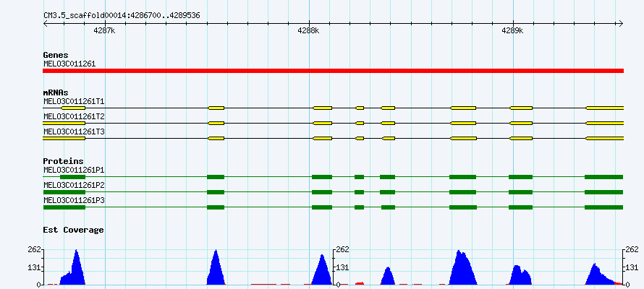Screen dimensions: 644x289
Task: Select the 4289k ruler label
Action: [x=512, y=31]
